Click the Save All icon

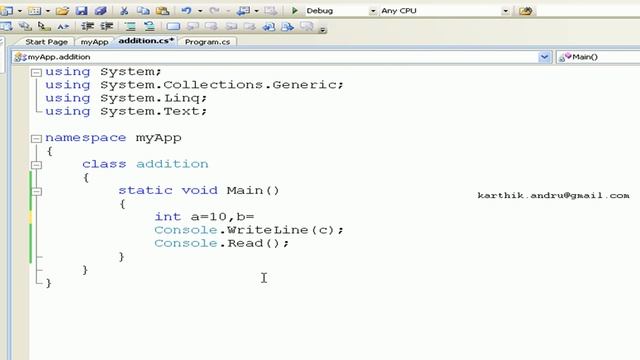click(x=101, y=11)
